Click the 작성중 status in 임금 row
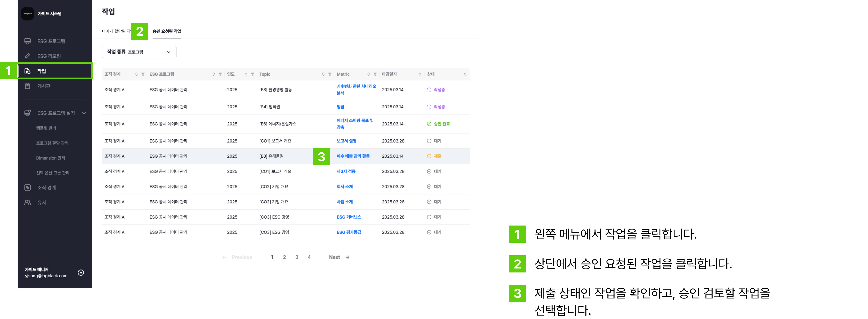 pos(436,106)
